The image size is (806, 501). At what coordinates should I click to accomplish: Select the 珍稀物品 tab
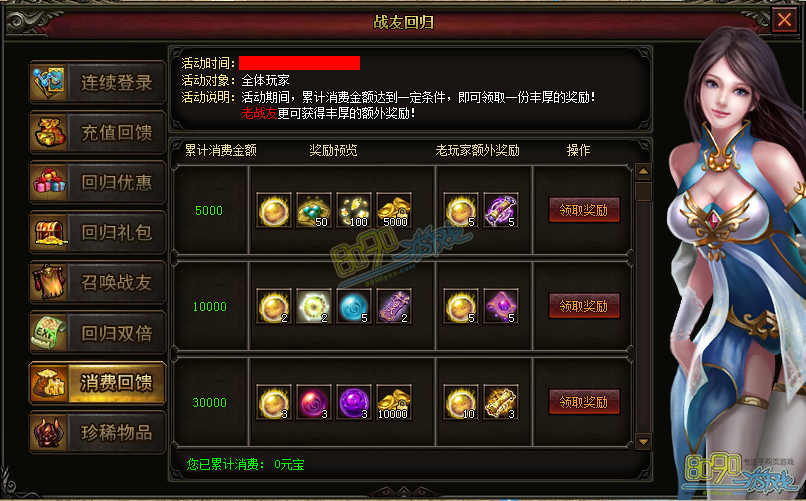tap(98, 432)
